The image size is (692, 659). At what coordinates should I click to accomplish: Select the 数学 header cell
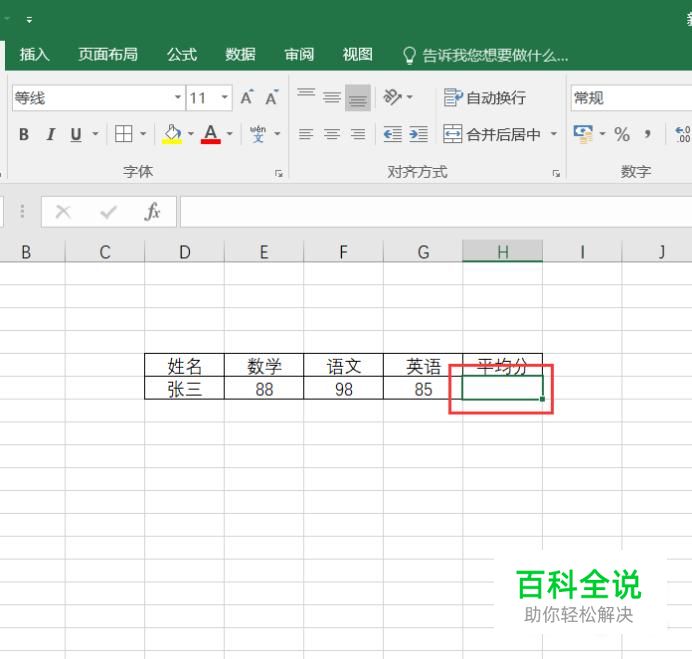click(x=264, y=365)
